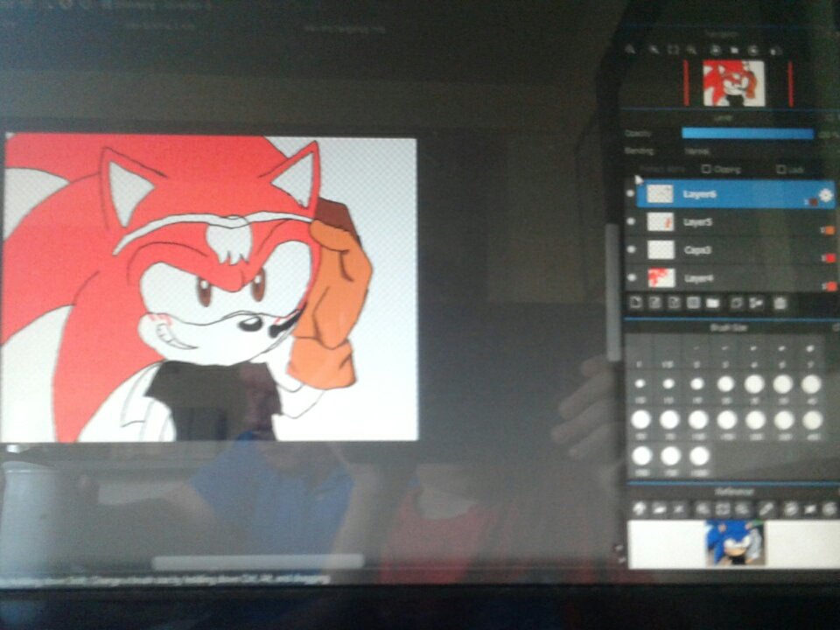Create a new layer folder

(x=712, y=304)
